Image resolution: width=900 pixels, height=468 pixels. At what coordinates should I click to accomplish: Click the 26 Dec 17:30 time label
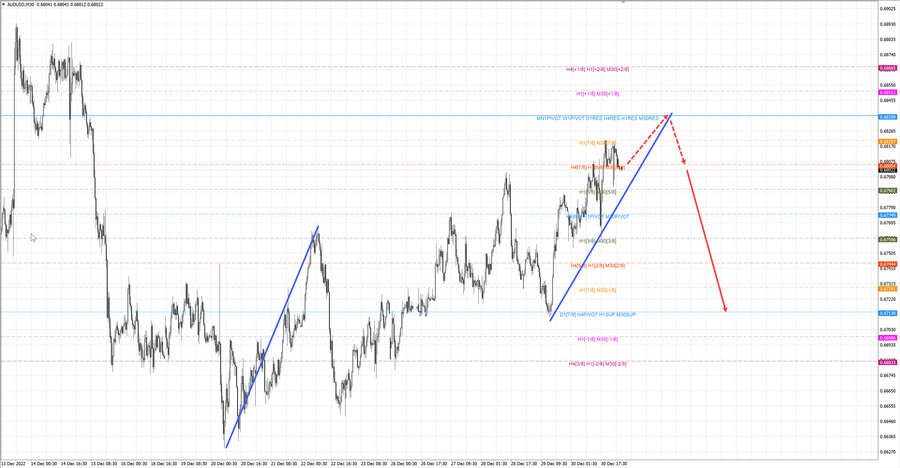pyautogui.click(x=434, y=463)
